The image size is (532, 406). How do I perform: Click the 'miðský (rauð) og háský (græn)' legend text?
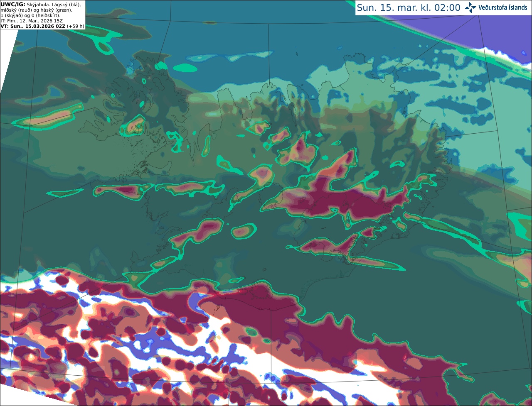point(36,10)
